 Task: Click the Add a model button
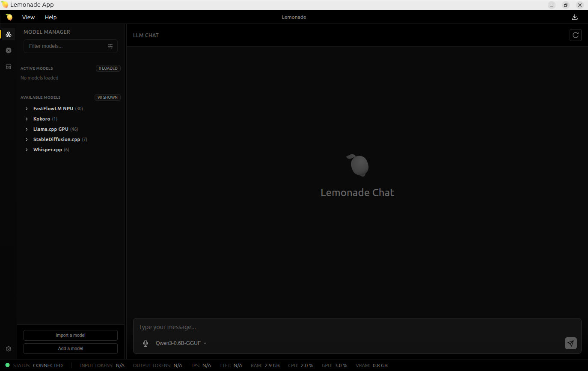[70, 348]
